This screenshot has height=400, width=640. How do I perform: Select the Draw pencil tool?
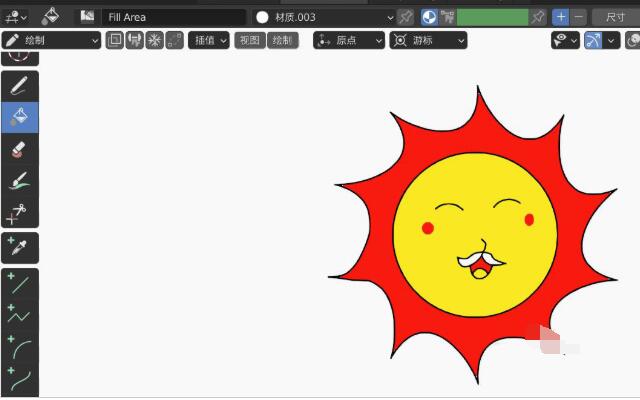click(x=20, y=85)
